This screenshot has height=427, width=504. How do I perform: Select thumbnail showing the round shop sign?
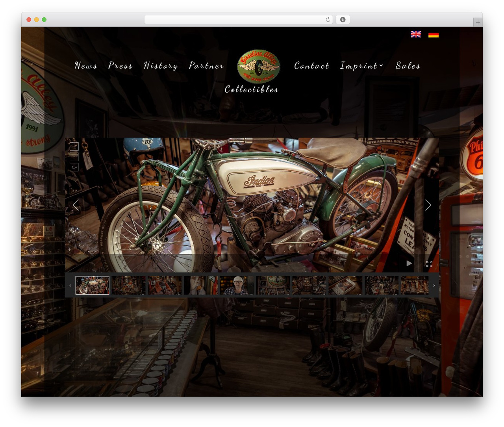point(273,285)
